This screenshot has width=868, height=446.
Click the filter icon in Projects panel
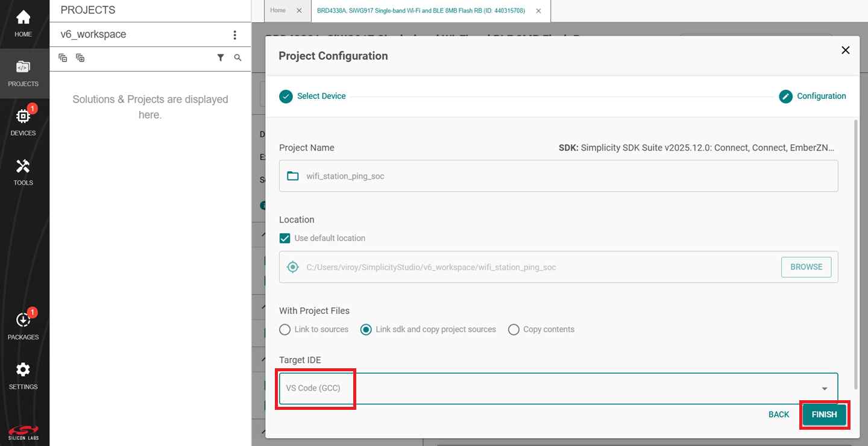(x=221, y=58)
